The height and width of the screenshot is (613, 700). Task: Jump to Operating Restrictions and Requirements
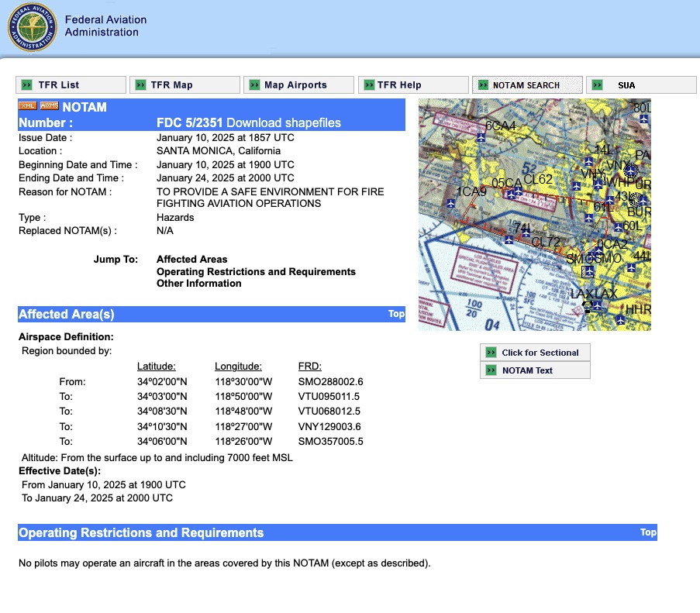(256, 272)
